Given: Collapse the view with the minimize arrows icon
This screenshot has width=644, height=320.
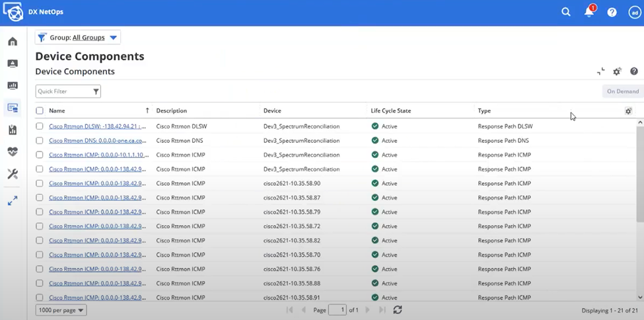Looking at the screenshot, I should [601, 71].
